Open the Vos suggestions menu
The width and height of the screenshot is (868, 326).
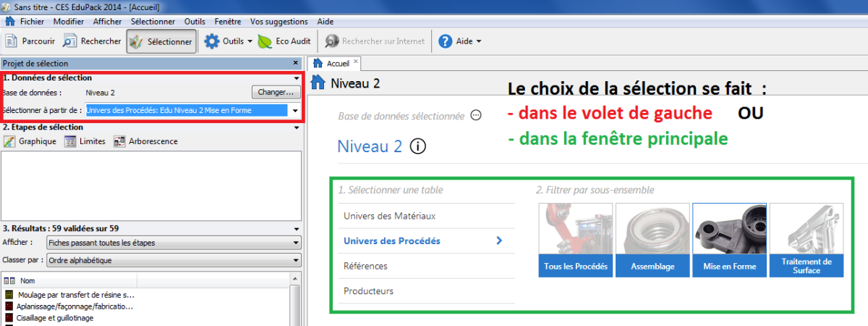[278, 22]
